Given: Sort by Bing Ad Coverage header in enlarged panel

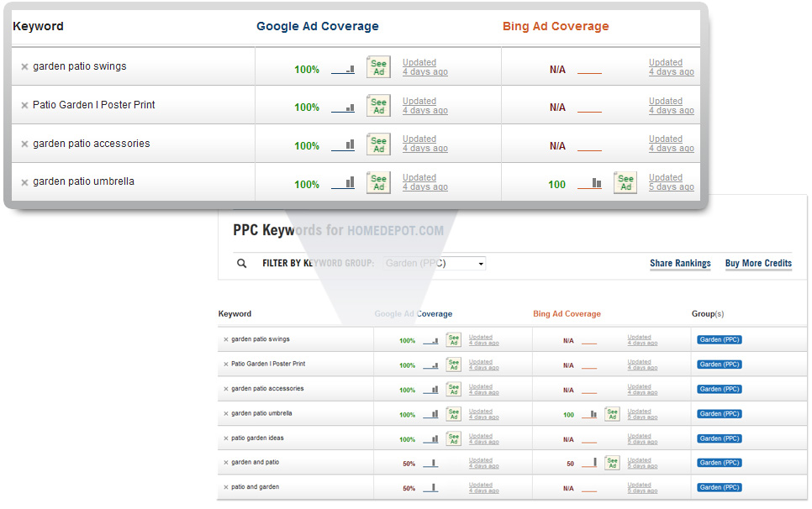Looking at the screenshot, I should click(x=555, y=27).
